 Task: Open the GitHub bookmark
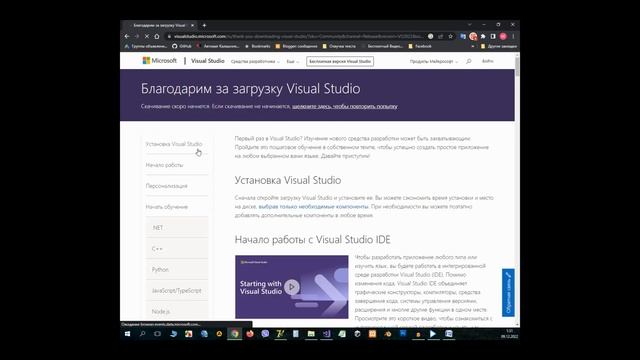[x=182, y=46]
